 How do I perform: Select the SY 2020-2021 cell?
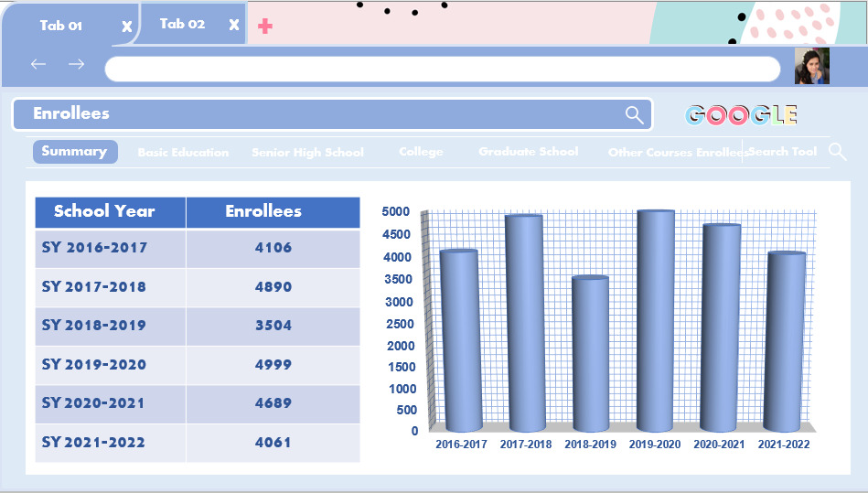coord(110,404)
